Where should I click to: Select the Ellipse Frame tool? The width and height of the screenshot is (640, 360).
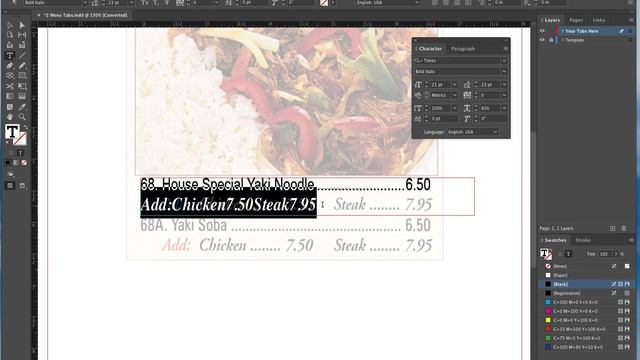pos(10,76)
